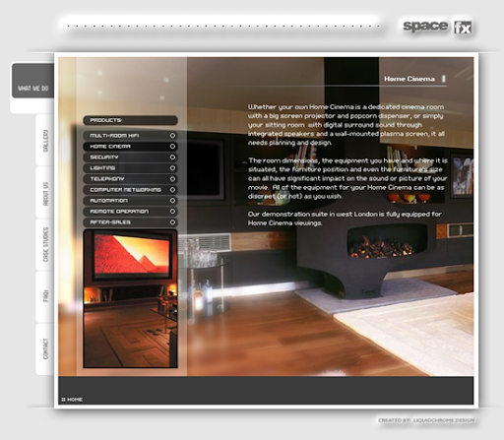
Task: Click paragraph starting 'The room dimensions'
Action: [x=347, y=178]
